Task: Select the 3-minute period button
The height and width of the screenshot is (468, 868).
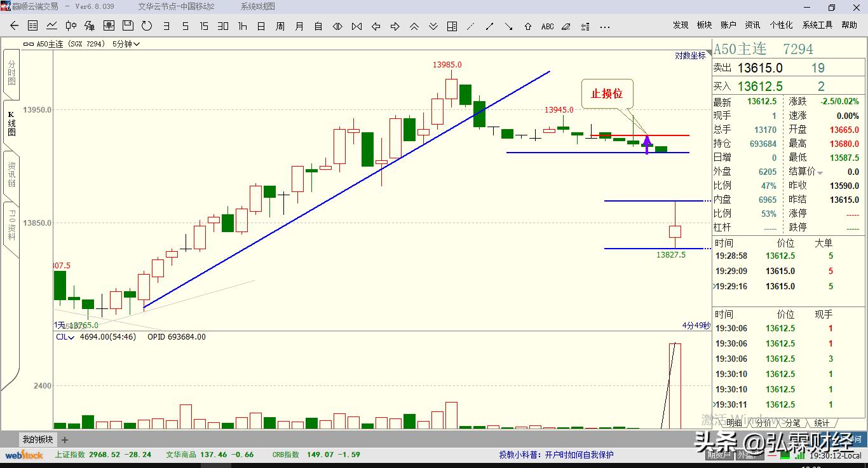Action: (x=166, y=26)
